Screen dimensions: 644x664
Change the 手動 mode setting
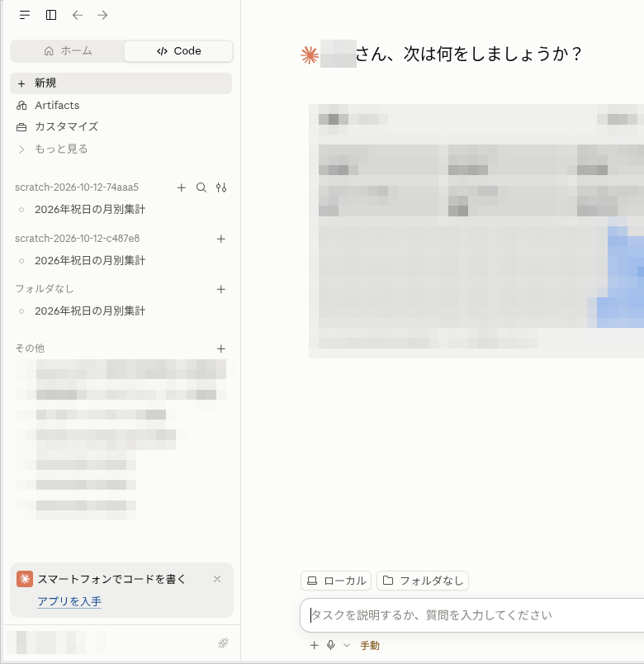370,645
